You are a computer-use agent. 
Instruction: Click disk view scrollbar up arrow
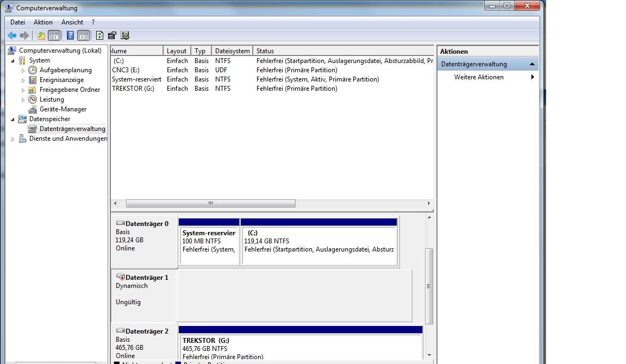coord(429,217)
